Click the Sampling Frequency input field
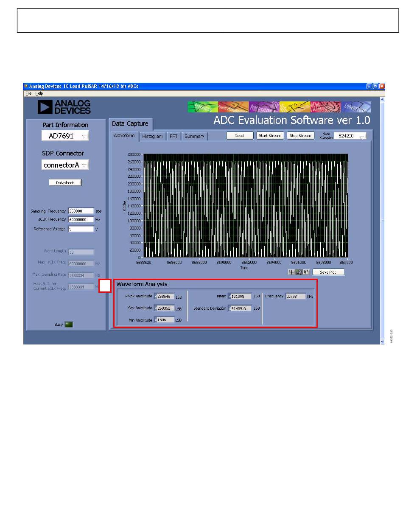The height and width of the screenshot is (532, 403). point(81,211)
